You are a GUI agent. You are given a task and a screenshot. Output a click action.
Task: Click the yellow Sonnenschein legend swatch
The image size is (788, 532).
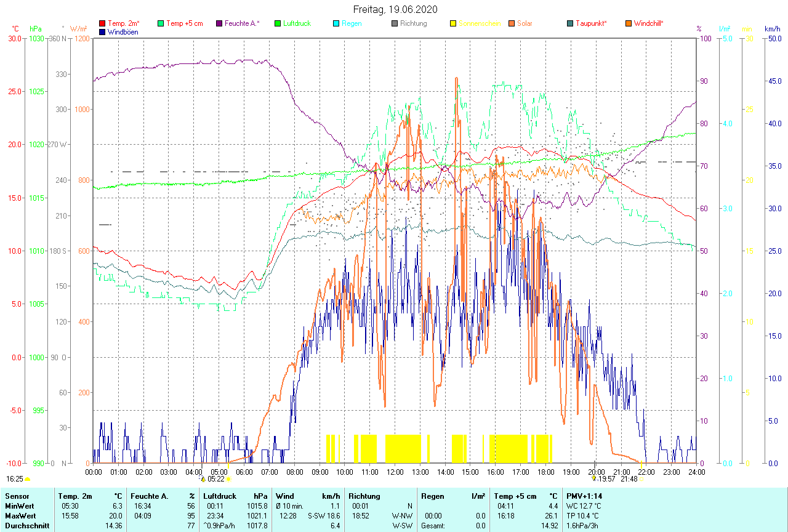[x=453, y=23]
